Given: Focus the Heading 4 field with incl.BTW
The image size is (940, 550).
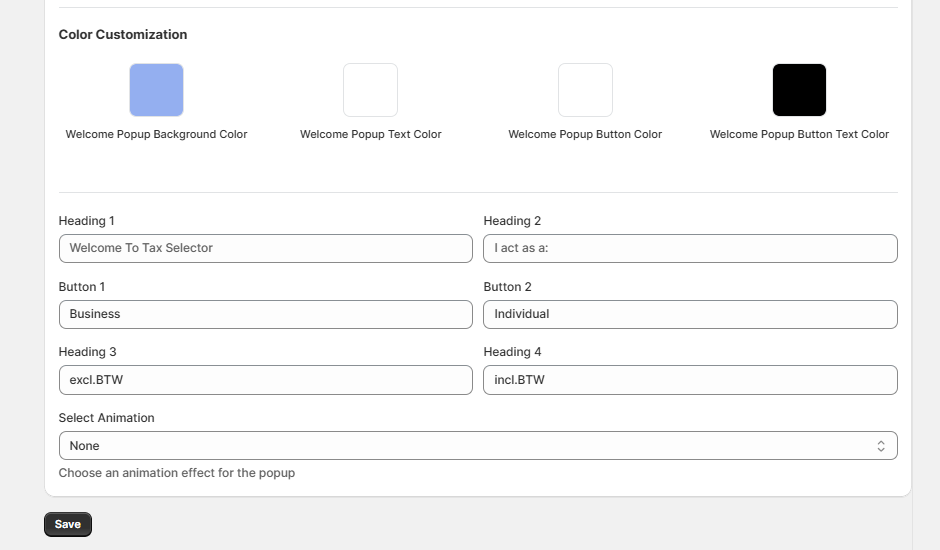Looking at the screenshot, I should pos(690,380).
